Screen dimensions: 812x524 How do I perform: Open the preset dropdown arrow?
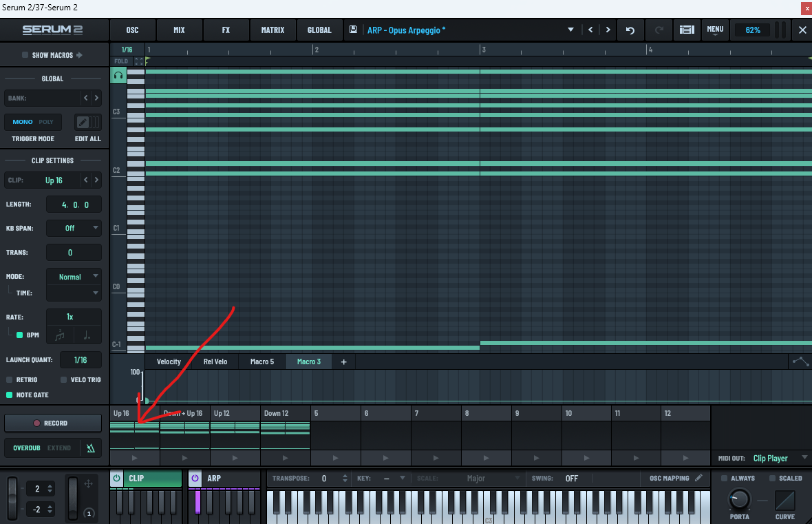[570, 30]
